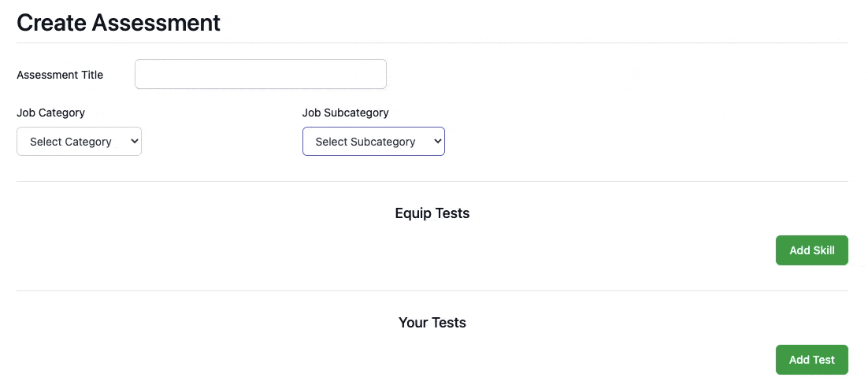The height and width of the screenshot is (392, 868).
Task: Click the Assessment Title label
Action: coord(60,75)
